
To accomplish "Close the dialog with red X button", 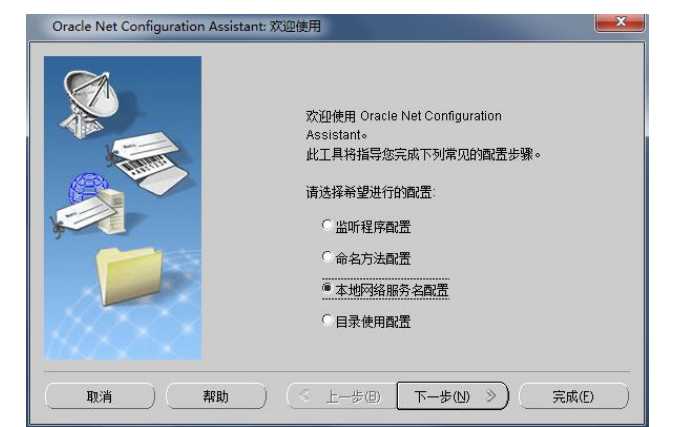I will tap(620, 22).
